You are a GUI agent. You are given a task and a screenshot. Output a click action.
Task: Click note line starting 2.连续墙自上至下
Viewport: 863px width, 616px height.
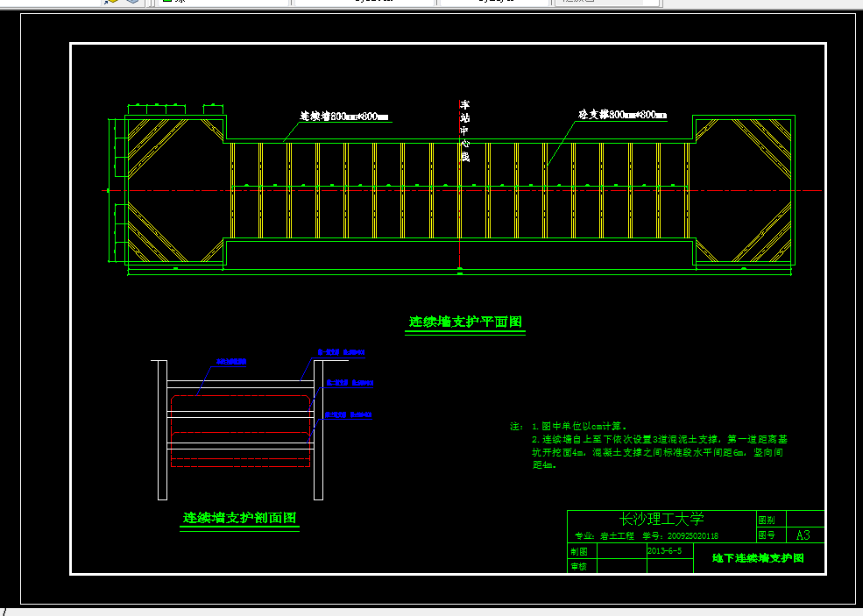tap(660, 439)
